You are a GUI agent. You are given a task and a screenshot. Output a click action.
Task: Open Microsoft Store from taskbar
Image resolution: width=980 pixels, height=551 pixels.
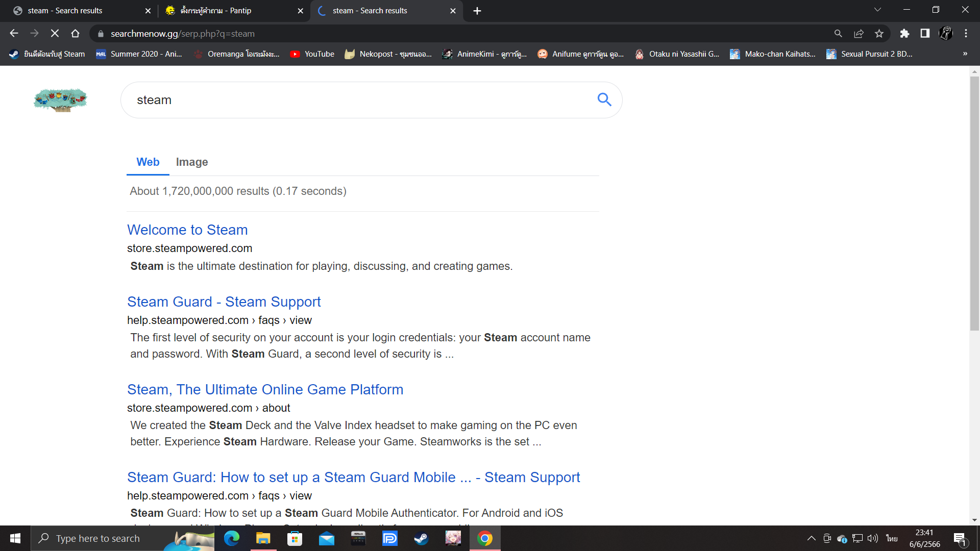295,538
